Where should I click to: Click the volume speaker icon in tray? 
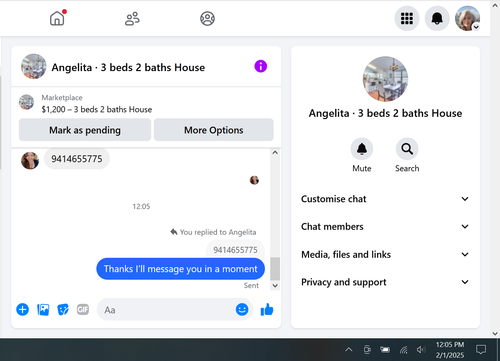421,350
